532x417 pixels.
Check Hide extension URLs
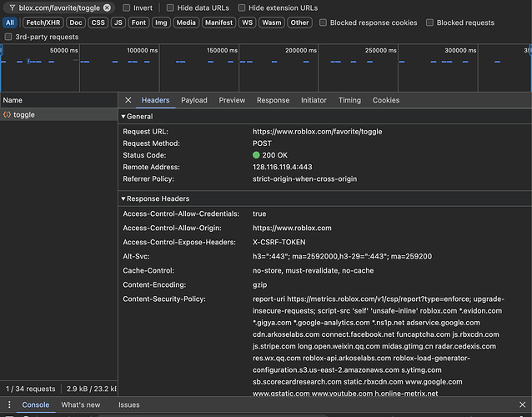[242, 8]
